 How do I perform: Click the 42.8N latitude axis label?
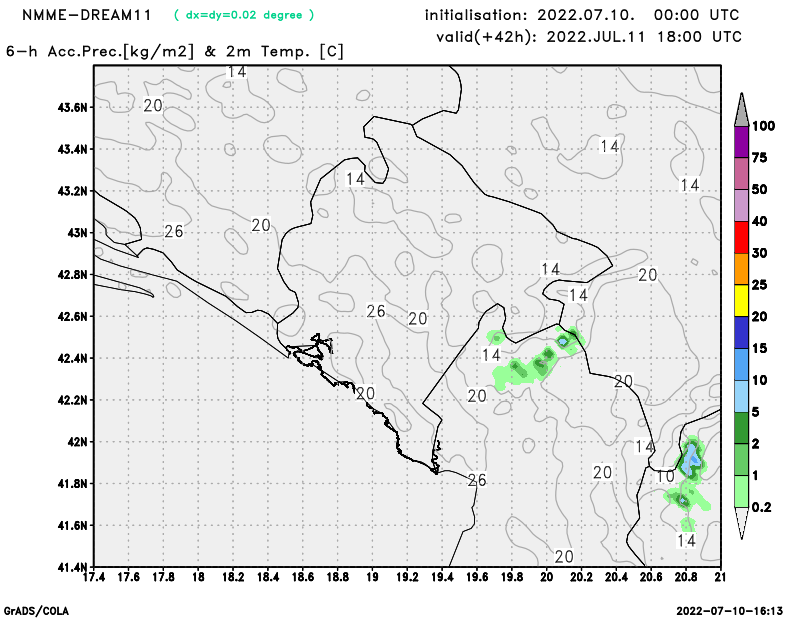pos(73,275)
